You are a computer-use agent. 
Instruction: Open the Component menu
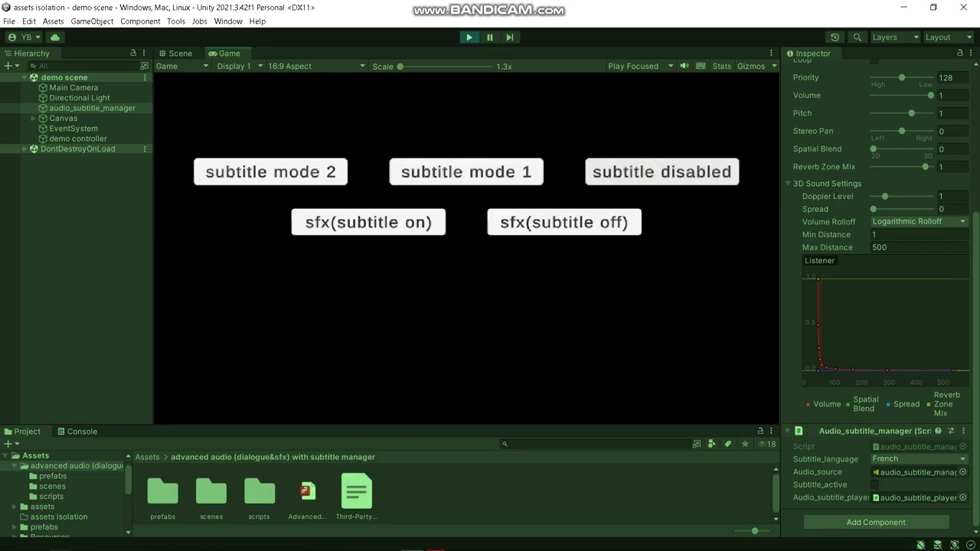[x=140, y=21]
